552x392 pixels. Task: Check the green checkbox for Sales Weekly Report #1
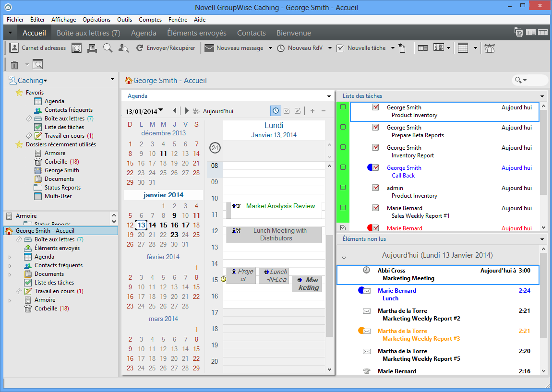pos(343,208)
